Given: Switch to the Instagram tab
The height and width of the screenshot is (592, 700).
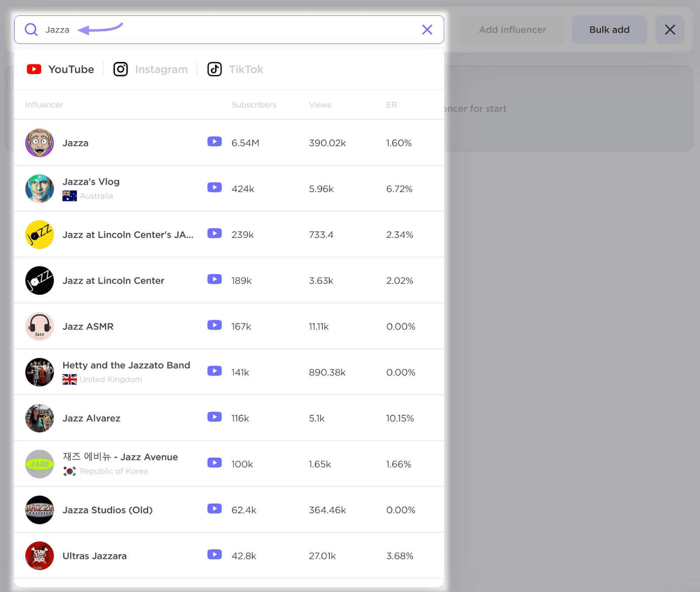Looking at the screenshot, I should tap(150, 69).
